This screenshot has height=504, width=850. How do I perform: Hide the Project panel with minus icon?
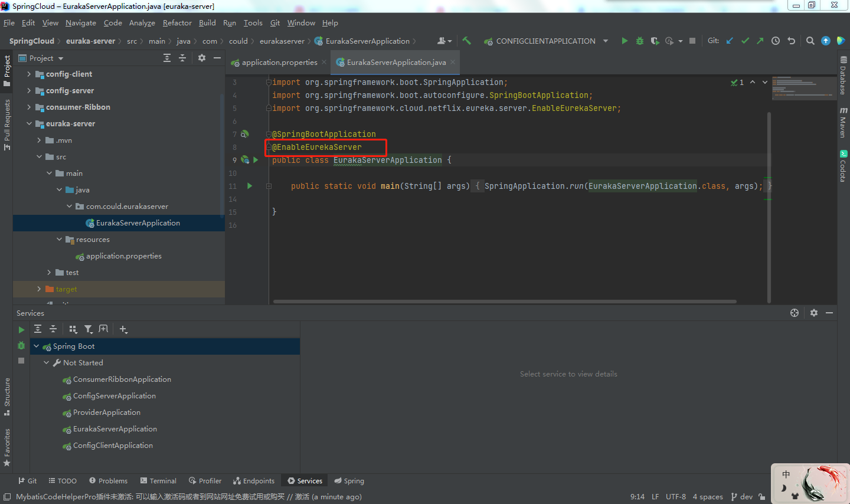217,58
